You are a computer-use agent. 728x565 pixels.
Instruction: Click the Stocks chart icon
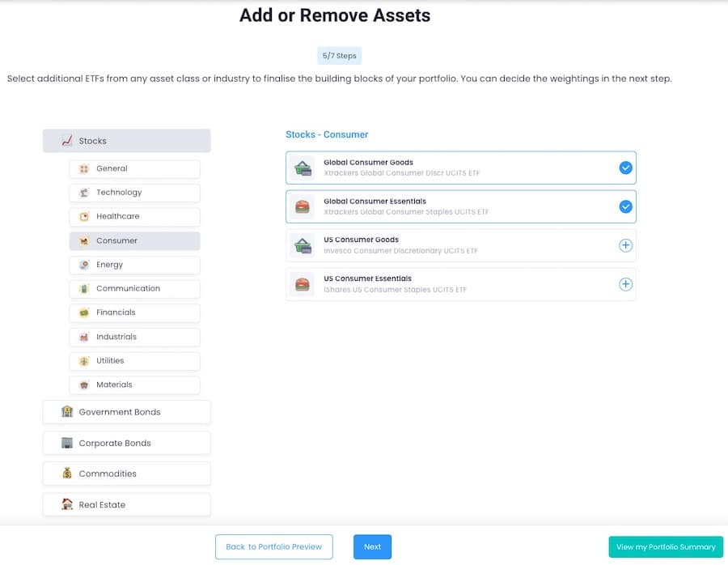click(x=67, y=141)
